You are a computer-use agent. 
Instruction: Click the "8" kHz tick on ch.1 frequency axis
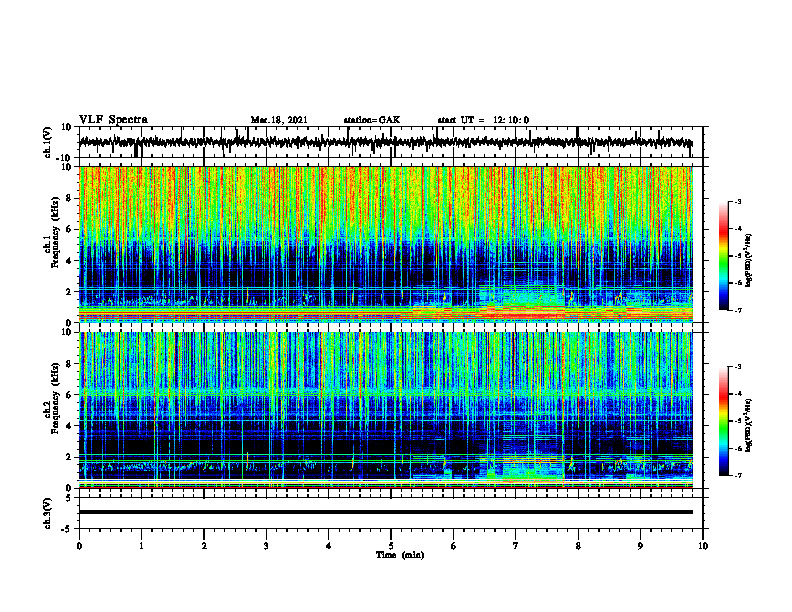(x=70, y=198)
